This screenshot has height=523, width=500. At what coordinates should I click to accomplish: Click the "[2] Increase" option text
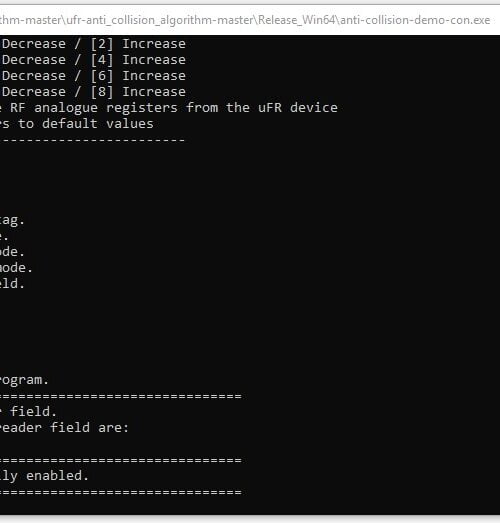[x=138, y=44]
